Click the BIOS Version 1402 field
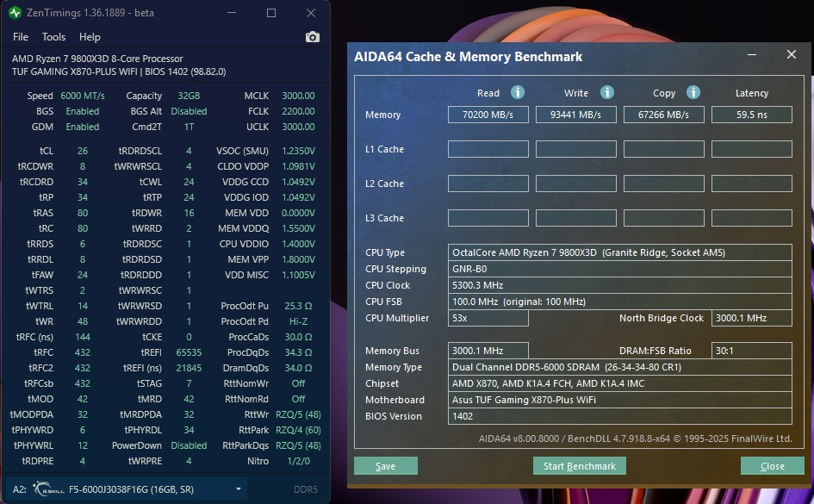Image resolution: width=814 pixels, height=504 pixels. tap(620, 416)
